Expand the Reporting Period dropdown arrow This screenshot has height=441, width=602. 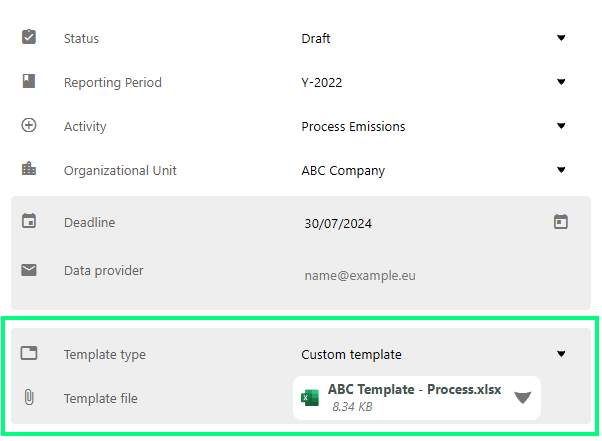pos(561,82)
